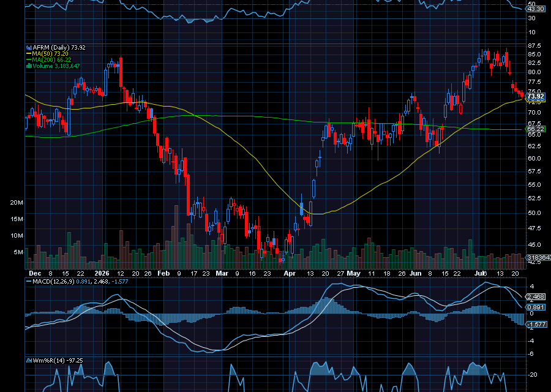551x392 pixels.
Task: Click the Jun label on the date axis
Action: [415, 274]
